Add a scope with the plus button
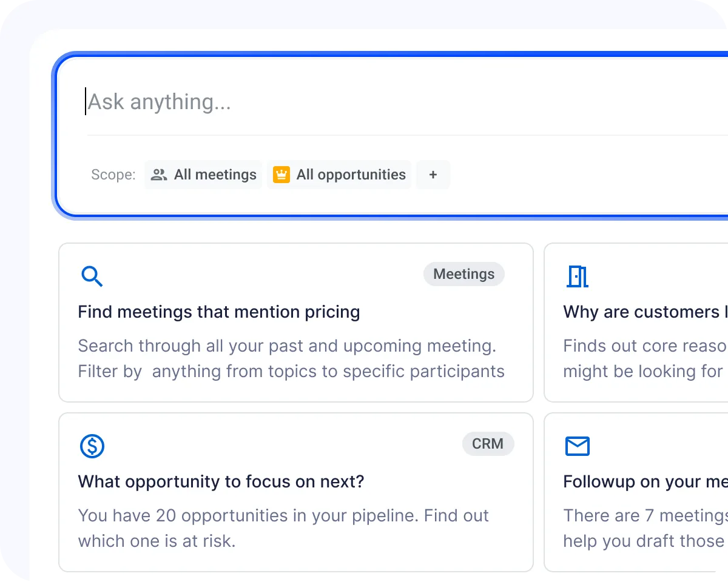 coord(433,175)
